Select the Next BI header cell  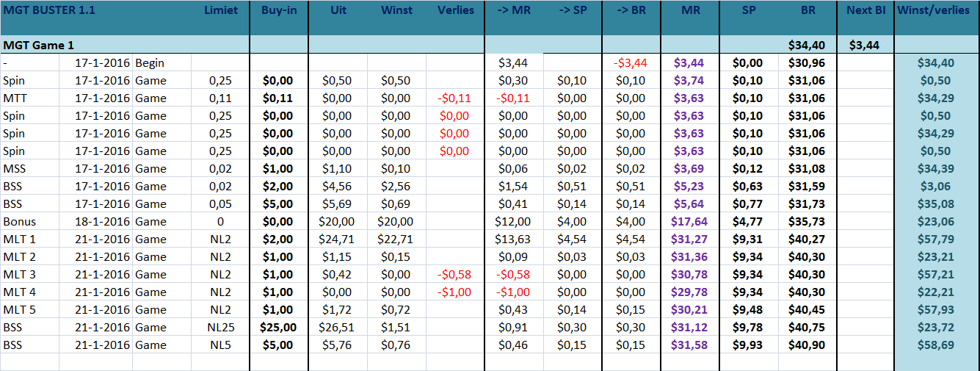tap(865, 10)
